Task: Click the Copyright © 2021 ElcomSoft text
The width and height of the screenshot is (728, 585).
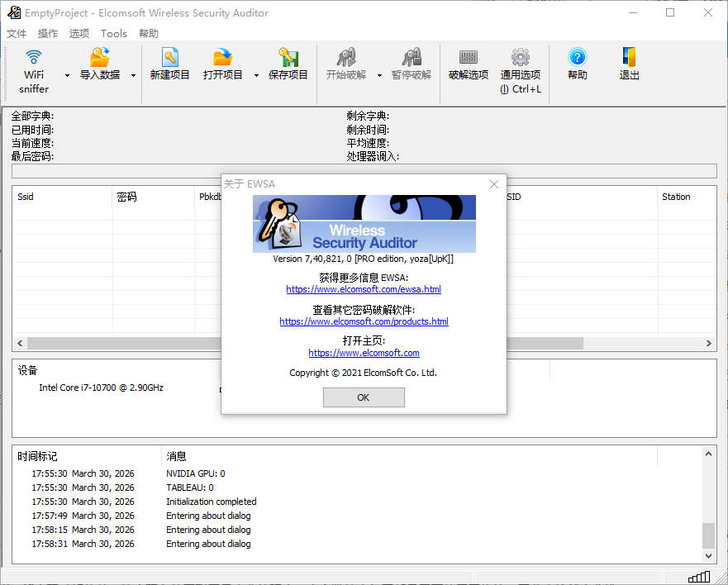Action: [363, 373]
